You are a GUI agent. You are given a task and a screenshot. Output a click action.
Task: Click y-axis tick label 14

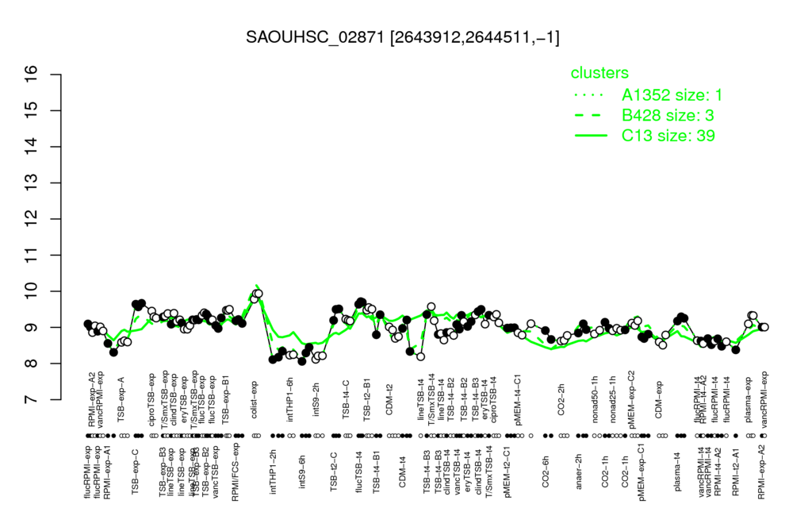click(32, 147)
